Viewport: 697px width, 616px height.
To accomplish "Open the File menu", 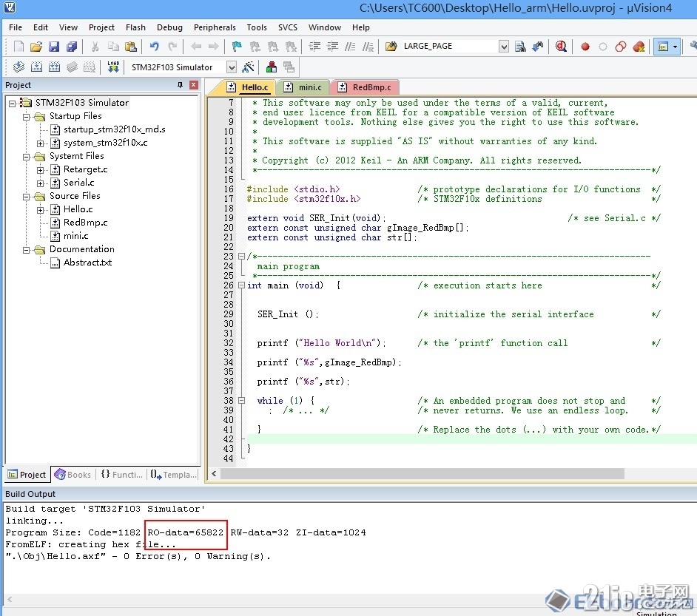I will (15, 27).
